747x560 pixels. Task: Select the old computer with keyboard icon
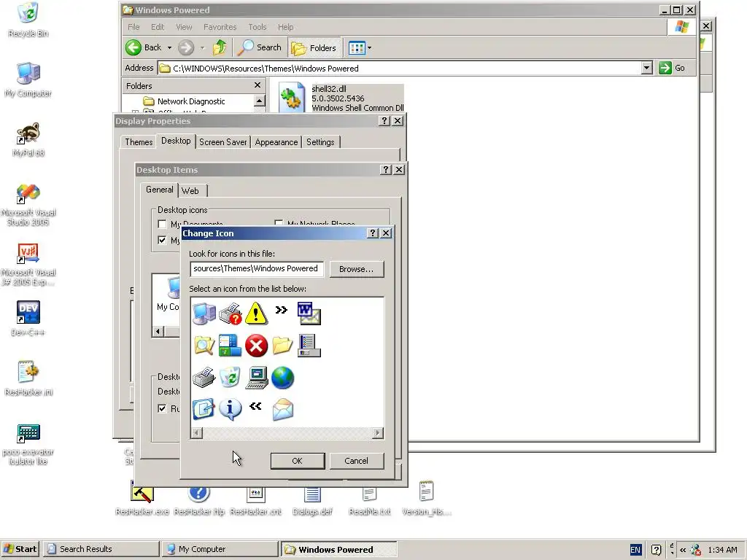[256, 378]
